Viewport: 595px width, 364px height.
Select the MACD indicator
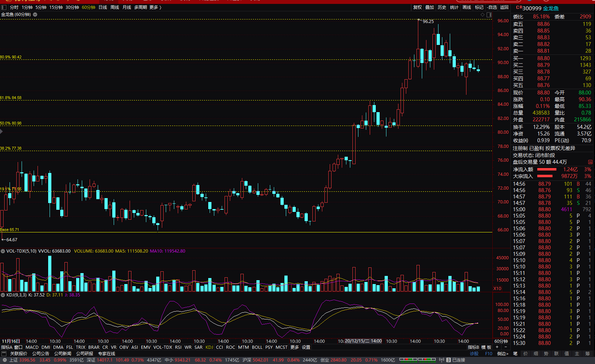[x=32, y=347]
